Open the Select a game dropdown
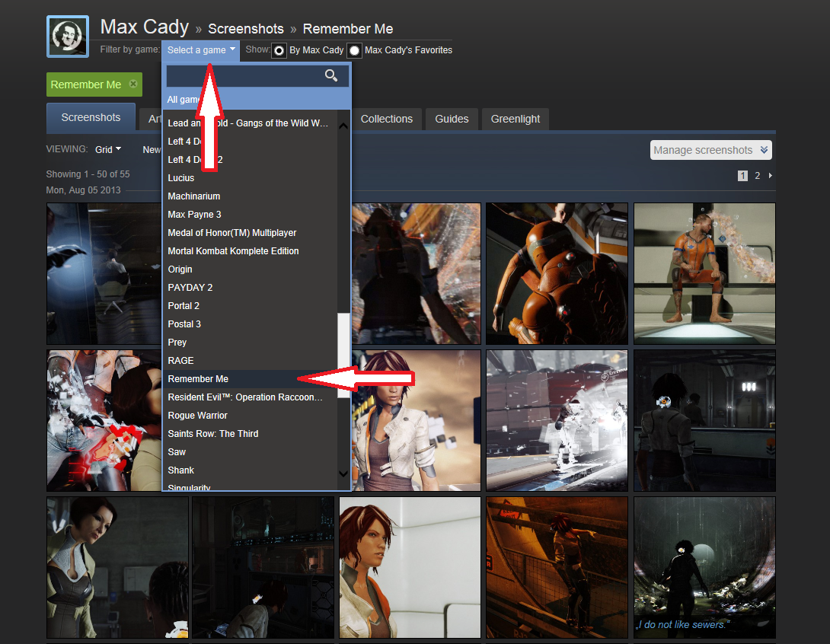This screenshot has height=644, width=830. pyautogui.click(x=201, y=50)
